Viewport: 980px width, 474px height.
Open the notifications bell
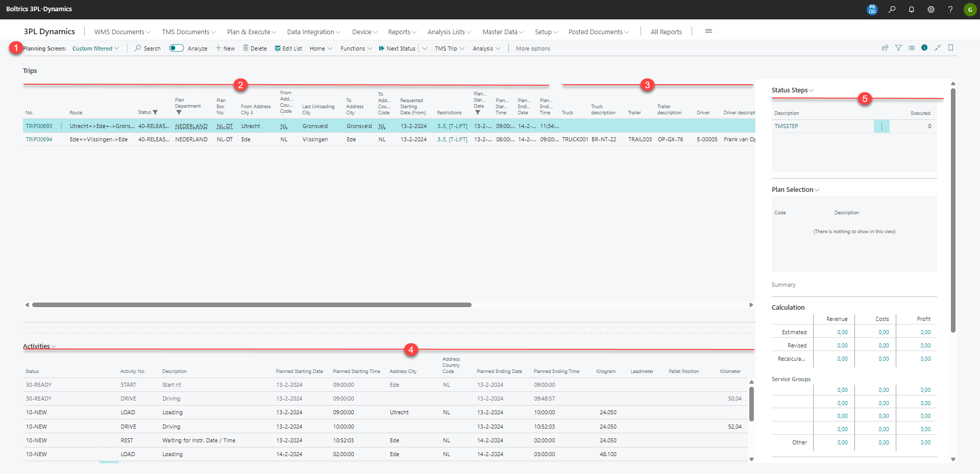(x=911, y=9)
